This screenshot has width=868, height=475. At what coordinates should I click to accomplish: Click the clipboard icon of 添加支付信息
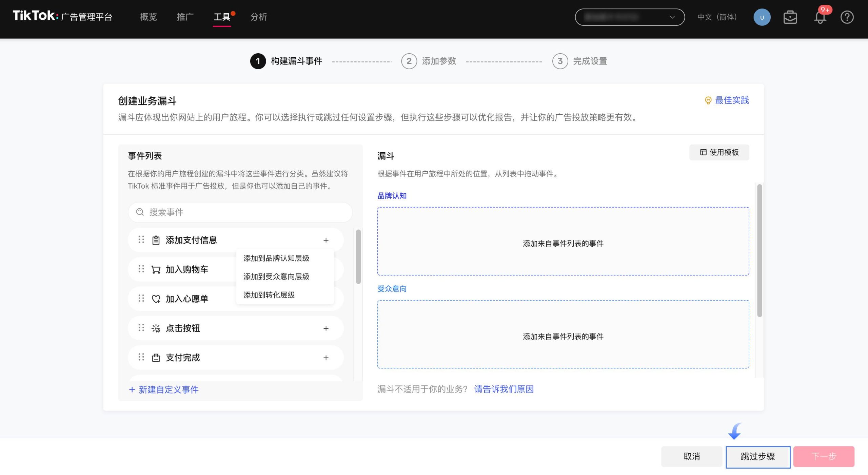(156, 240)
